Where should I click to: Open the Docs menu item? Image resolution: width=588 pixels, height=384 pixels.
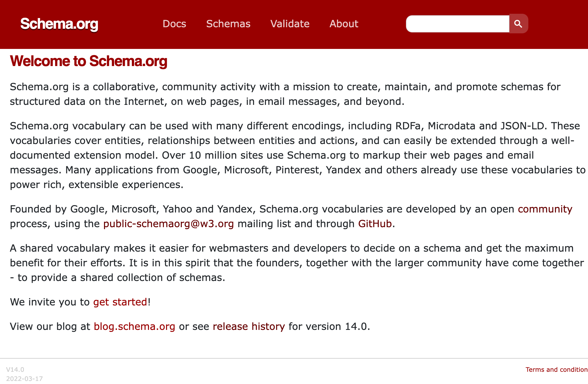pyautogui.click(x=174, y=24)
